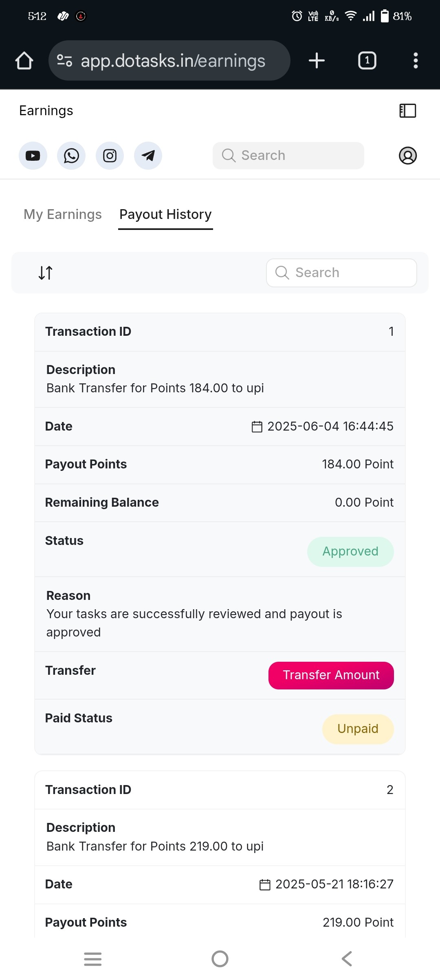Tap the Android back navigation button

pos(347,959)
